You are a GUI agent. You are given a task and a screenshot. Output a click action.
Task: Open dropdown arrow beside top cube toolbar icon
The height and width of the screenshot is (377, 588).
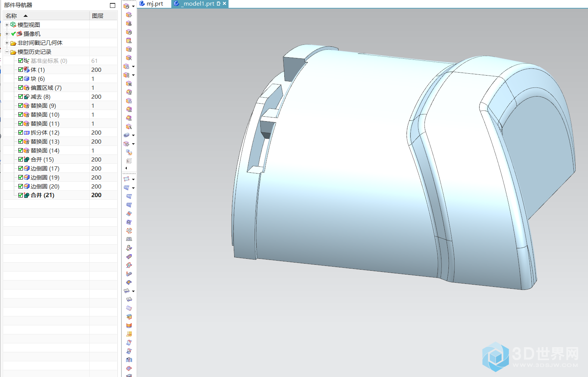point(134,6)
